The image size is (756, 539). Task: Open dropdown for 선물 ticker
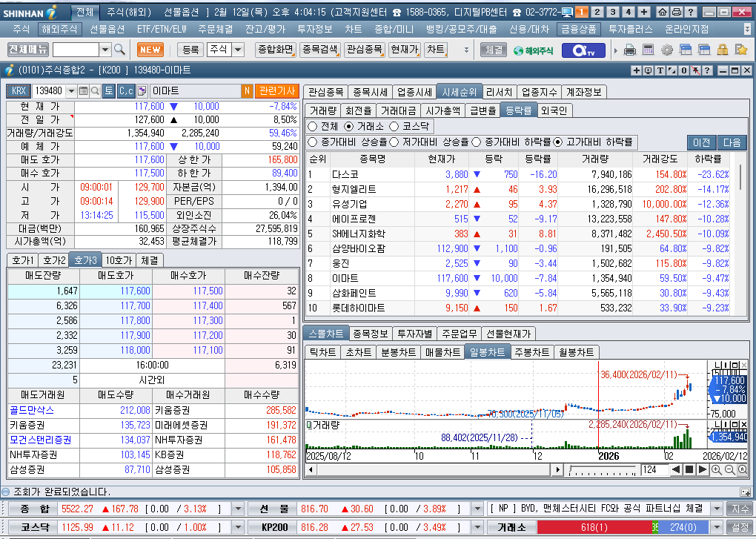tap(477, 509)
